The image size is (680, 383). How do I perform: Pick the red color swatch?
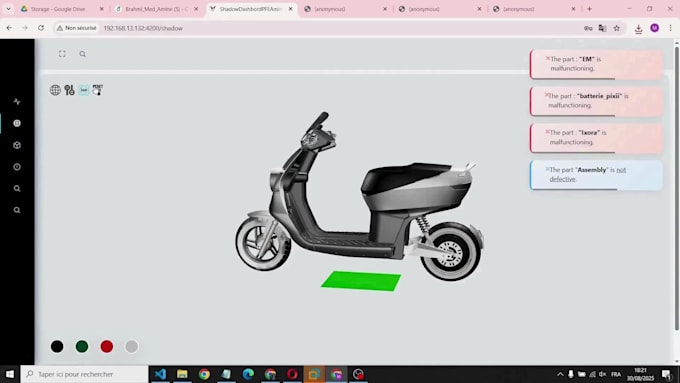click(x=107, y=346)
